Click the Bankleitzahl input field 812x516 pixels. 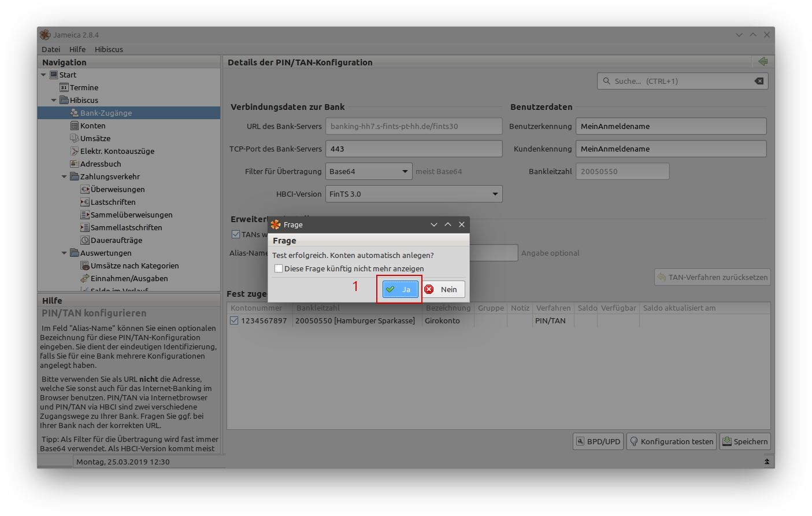click(x=622, y=171)
